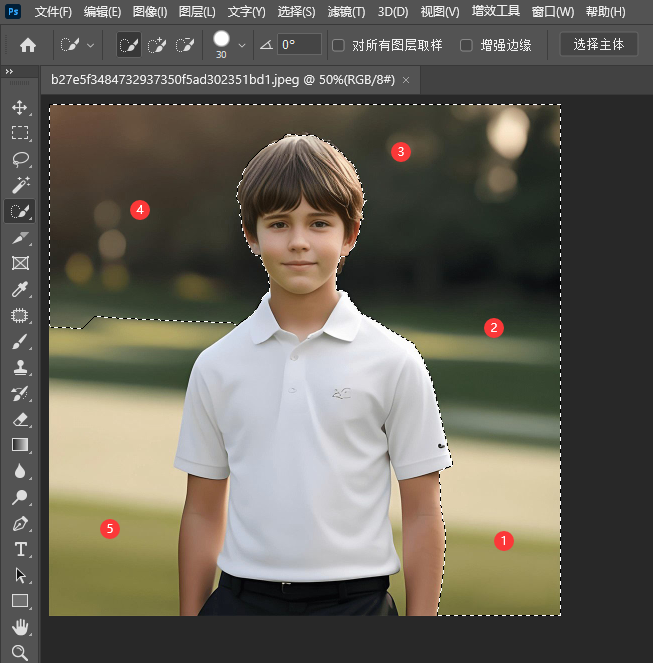Image resolution: width=653 pixels, height=663 pixels.
Task: Click the brush angle icon
Action: pos(266,44)
